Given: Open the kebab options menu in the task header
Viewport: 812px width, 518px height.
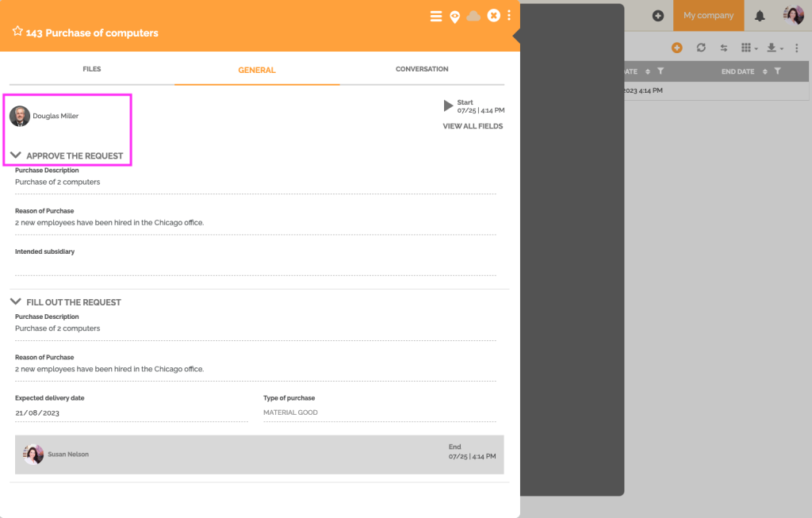Looking at the screenshot, I should (x=509, y=15).
